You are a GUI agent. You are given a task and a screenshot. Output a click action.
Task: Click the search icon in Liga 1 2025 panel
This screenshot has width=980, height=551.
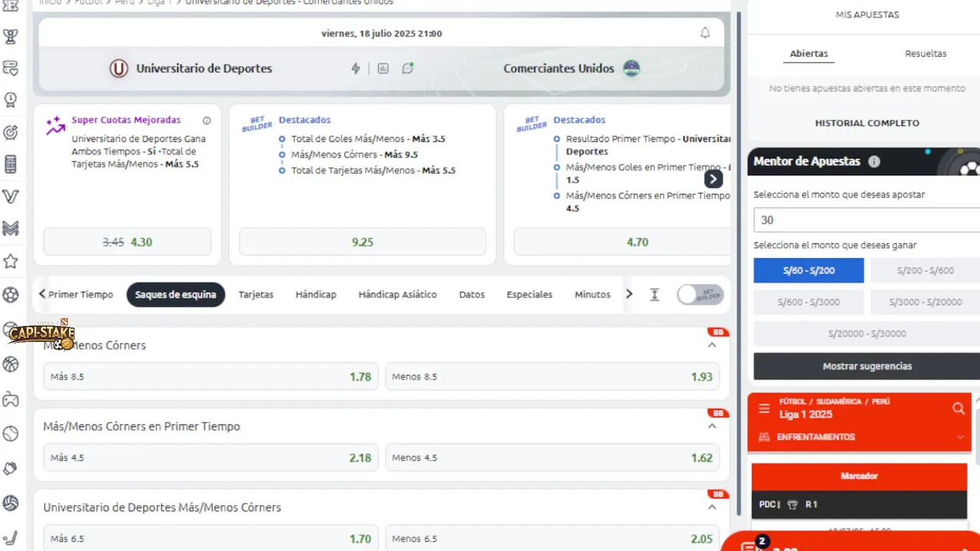tap(959, 409)
